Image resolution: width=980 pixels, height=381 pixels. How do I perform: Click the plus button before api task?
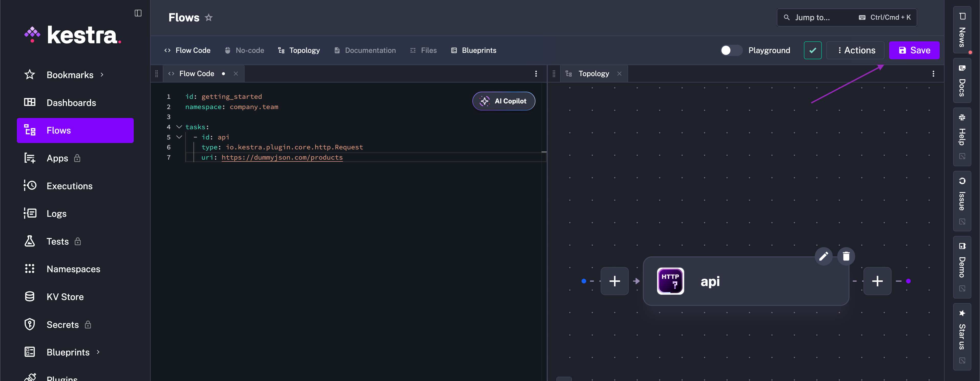[614, 281]
